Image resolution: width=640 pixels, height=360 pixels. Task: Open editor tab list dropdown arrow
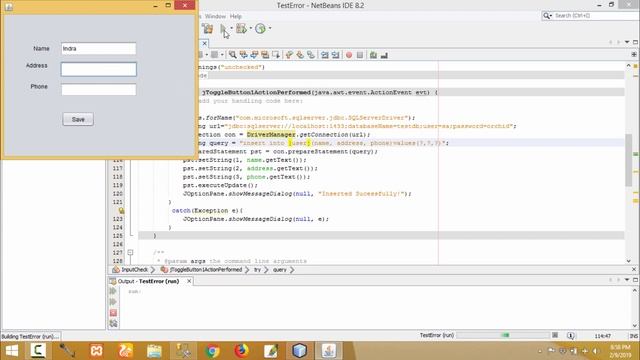pos(627,42)
